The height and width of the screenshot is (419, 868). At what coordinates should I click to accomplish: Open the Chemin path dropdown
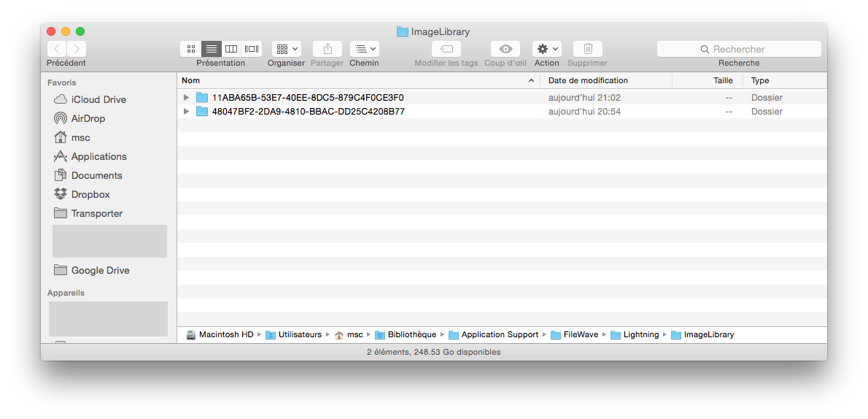(x=364, y=49)
